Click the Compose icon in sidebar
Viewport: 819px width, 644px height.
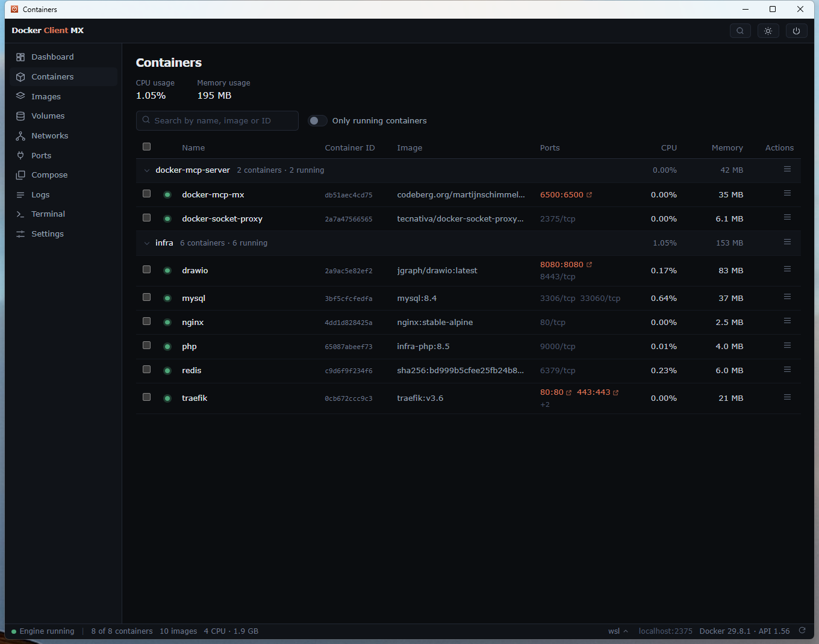point(20,175)
